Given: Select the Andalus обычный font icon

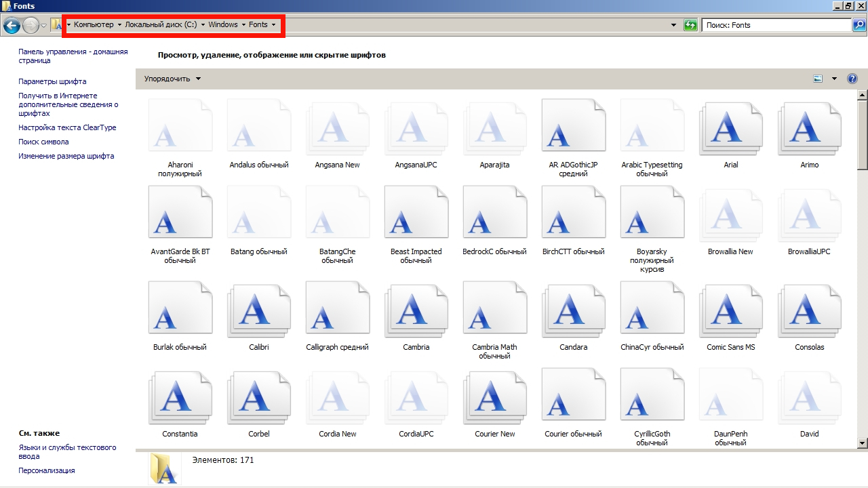Looking at the screenshot, I should [258, 125].
